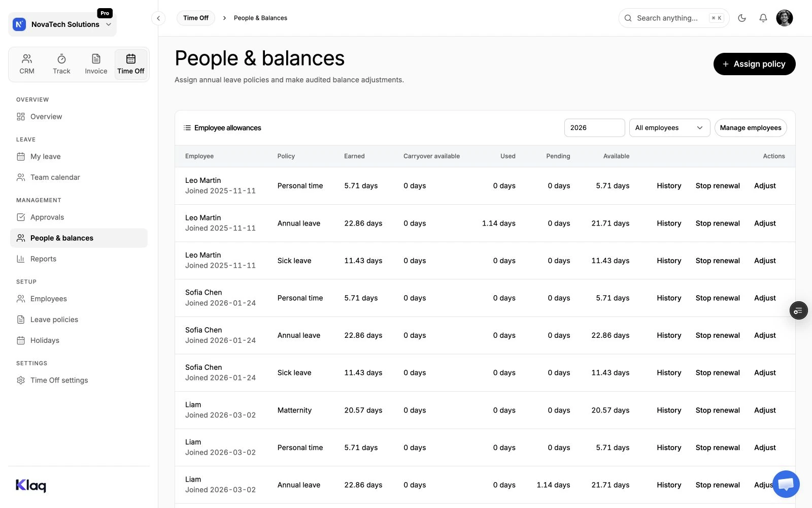812x508 pixels.
Task: Open the user profile avatar
Action: 785,18
